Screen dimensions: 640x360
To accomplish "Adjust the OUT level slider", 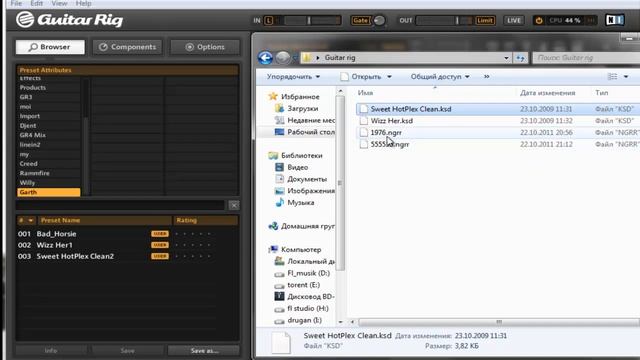I will click(444, 20).
